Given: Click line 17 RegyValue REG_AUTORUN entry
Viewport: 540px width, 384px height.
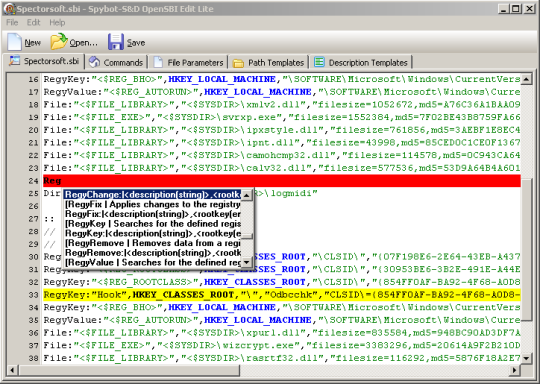Looking at the screenshot, I should pos(282,92).
